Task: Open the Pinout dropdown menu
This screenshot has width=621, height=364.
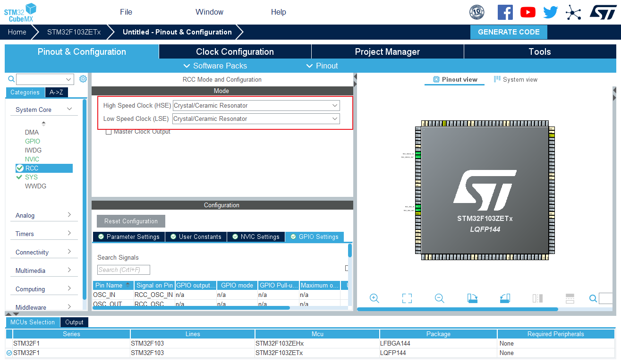Action: click(x=322, y=66)
